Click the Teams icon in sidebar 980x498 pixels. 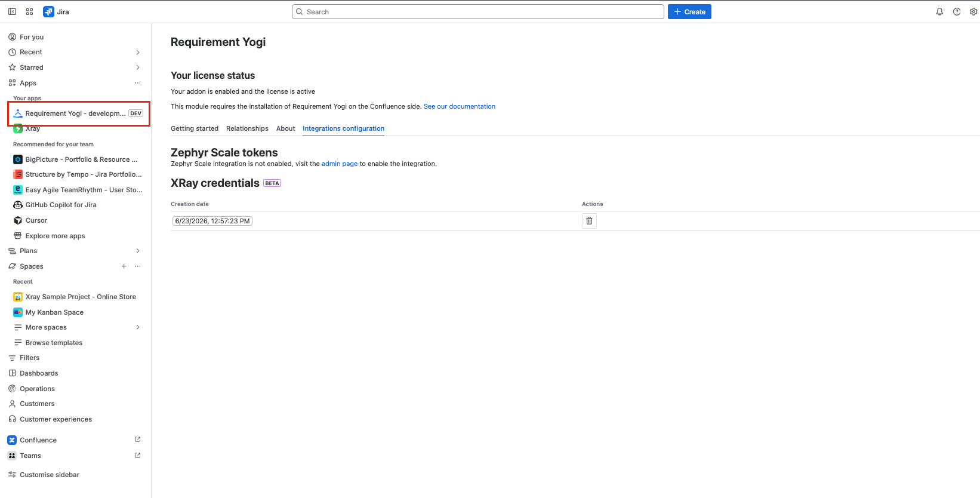tap(12, 456)
